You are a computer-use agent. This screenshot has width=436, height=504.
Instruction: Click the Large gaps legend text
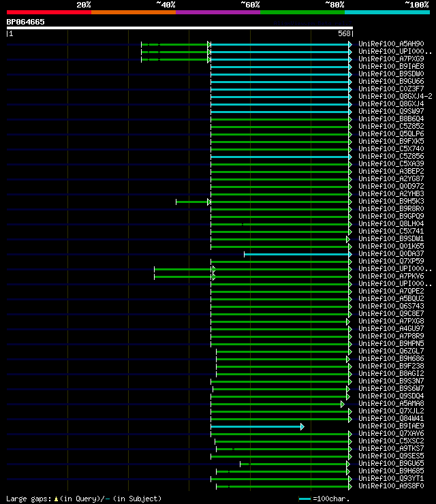point(84,499)
